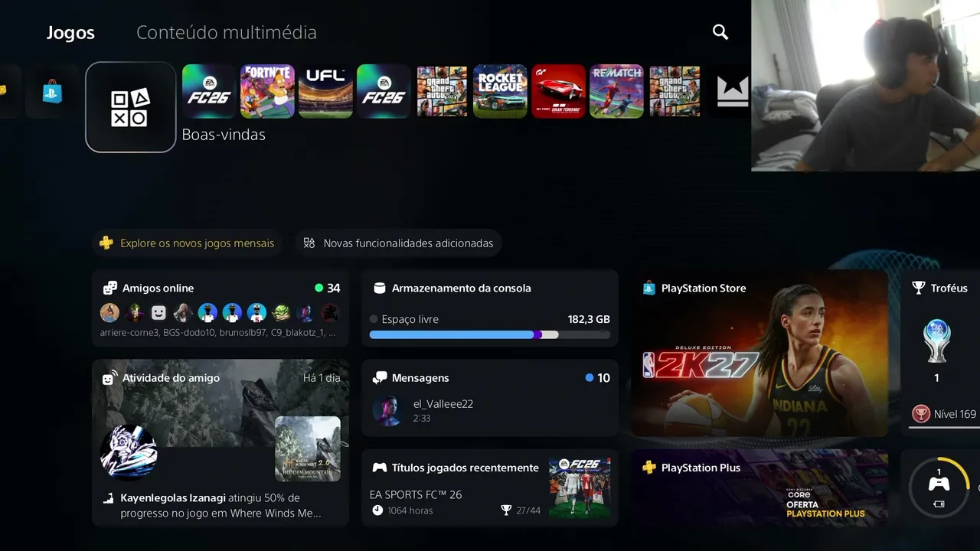Screen dimensions: 980x551
Task: Select the green orc friend avatar
Action: 281,312
